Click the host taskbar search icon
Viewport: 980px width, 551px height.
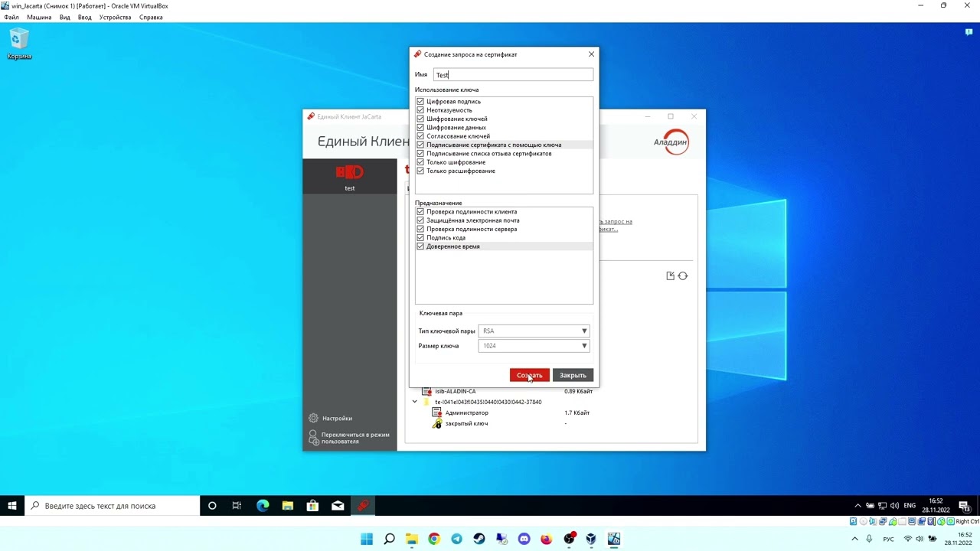point(389,539)
